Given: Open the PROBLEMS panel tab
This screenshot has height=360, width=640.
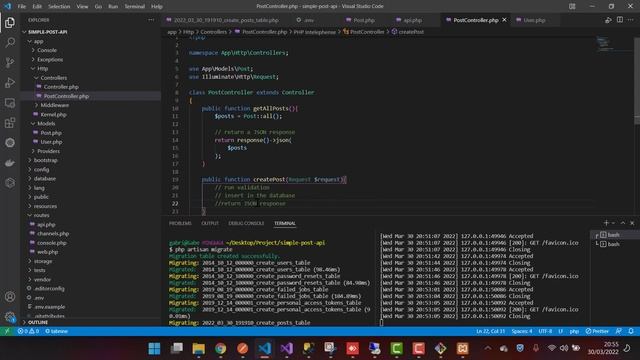Looking at the screenshot, I should pyautogui.click(x=180, y=223).
